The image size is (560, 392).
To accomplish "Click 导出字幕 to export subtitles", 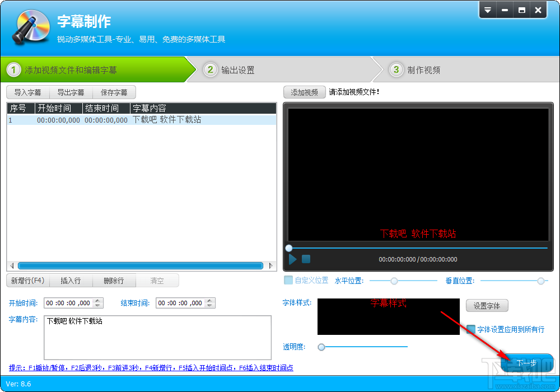I will [71, 92].
